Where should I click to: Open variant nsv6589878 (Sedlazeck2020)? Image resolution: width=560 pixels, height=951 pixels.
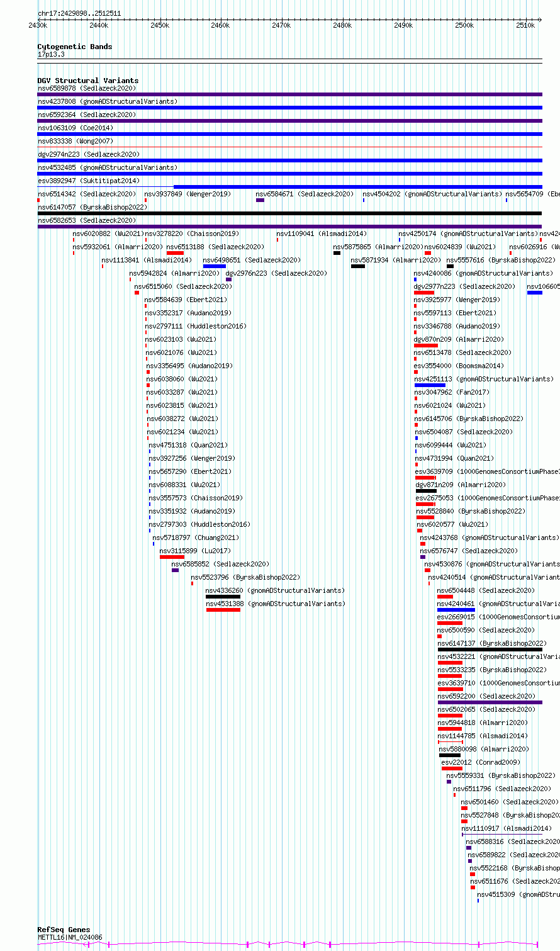coord(87,89)
